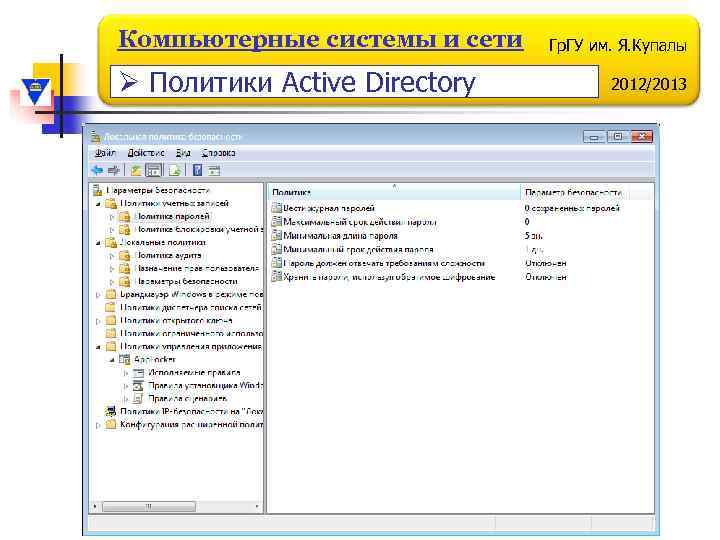Collapse the AppLocker node arrow
This screenshot has height=540, width=720.
point(112,360)
